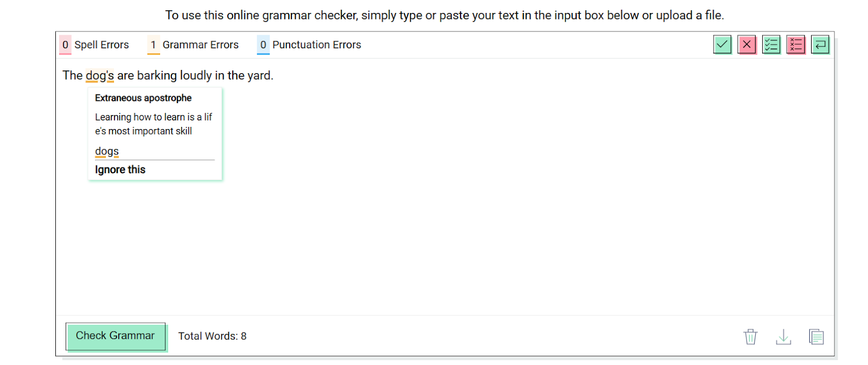The image size is (868, 365).
Task: Click the punctuation error count badge
Action: click(263, 45)
